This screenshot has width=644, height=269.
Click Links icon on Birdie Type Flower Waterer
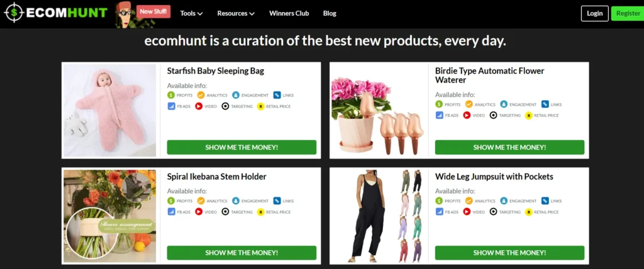pos(545,105)
